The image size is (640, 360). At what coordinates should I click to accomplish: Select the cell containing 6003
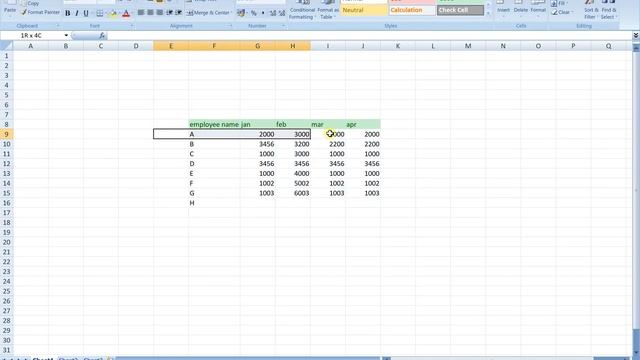point(293,193)
